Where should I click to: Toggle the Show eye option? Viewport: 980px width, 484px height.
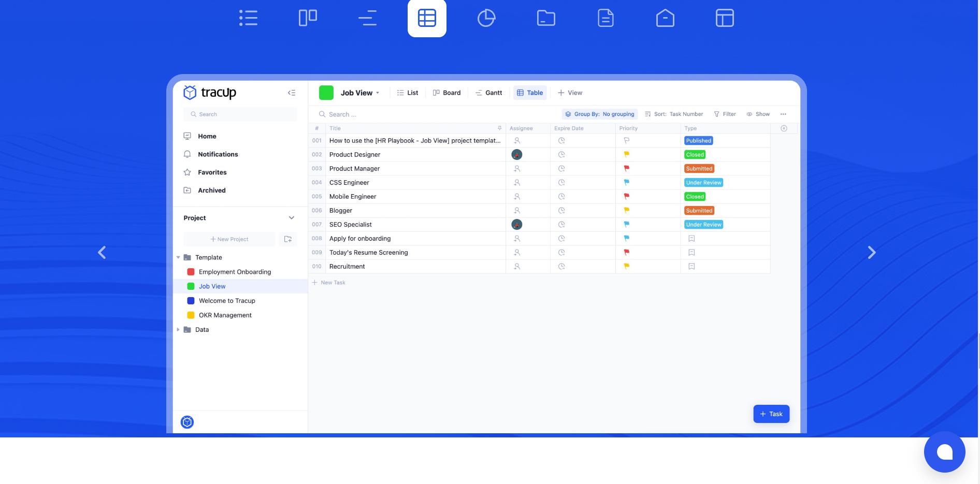[750, 114]
